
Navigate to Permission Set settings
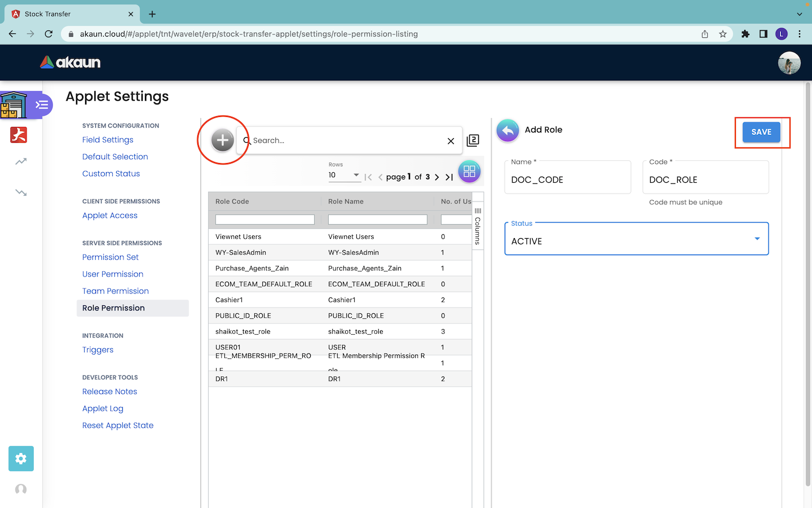(111, 257)
